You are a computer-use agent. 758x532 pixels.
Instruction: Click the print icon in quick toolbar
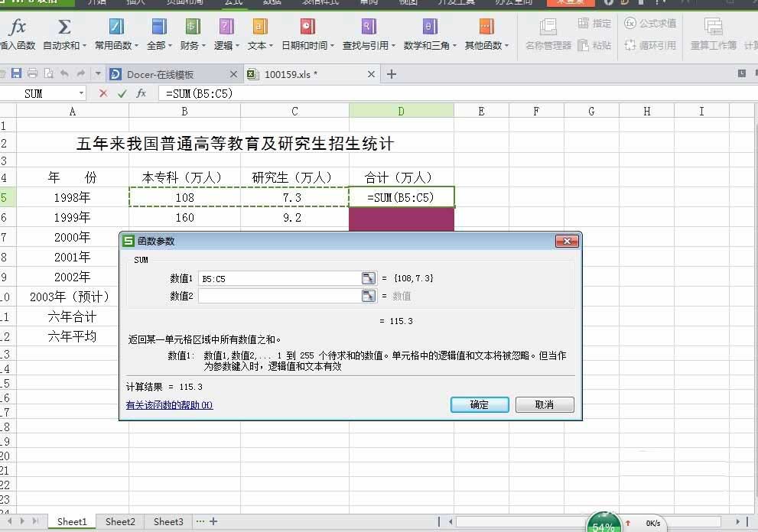pyautogui.click(x=32, y=73)
